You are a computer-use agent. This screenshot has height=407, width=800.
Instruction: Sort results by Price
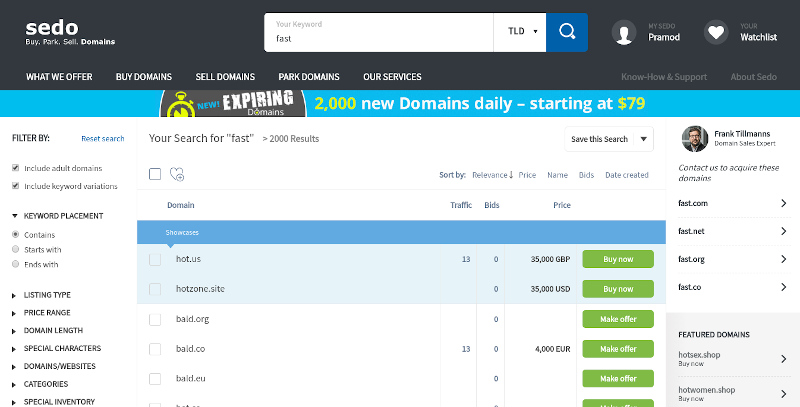(527, 175)
